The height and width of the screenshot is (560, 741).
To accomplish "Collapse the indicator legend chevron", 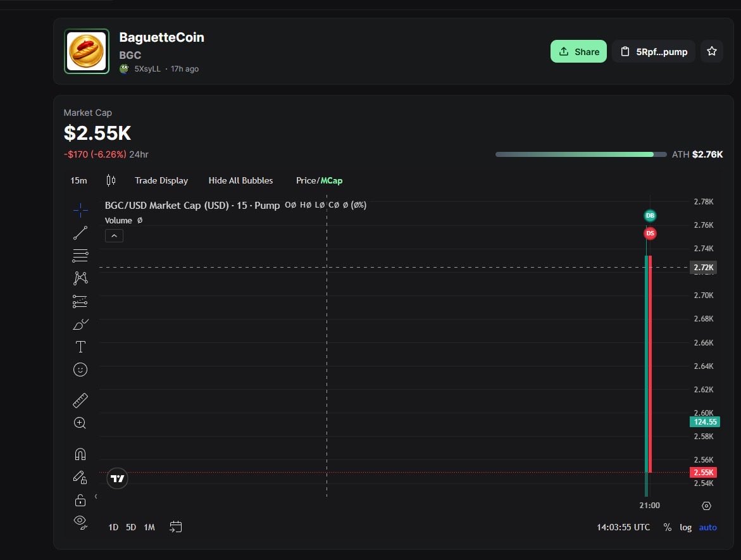I will point(114,236).
